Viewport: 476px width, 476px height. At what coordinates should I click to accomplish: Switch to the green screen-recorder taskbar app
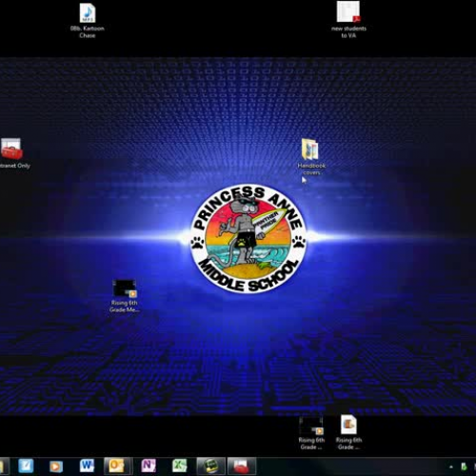pos(210,466)
